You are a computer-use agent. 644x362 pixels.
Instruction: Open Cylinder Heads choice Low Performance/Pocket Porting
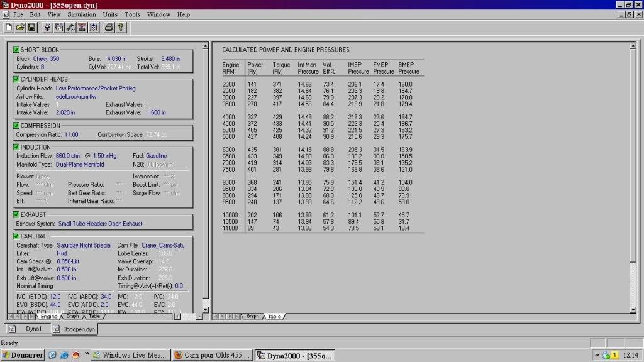pyautogui.click(x=96, y=88)
